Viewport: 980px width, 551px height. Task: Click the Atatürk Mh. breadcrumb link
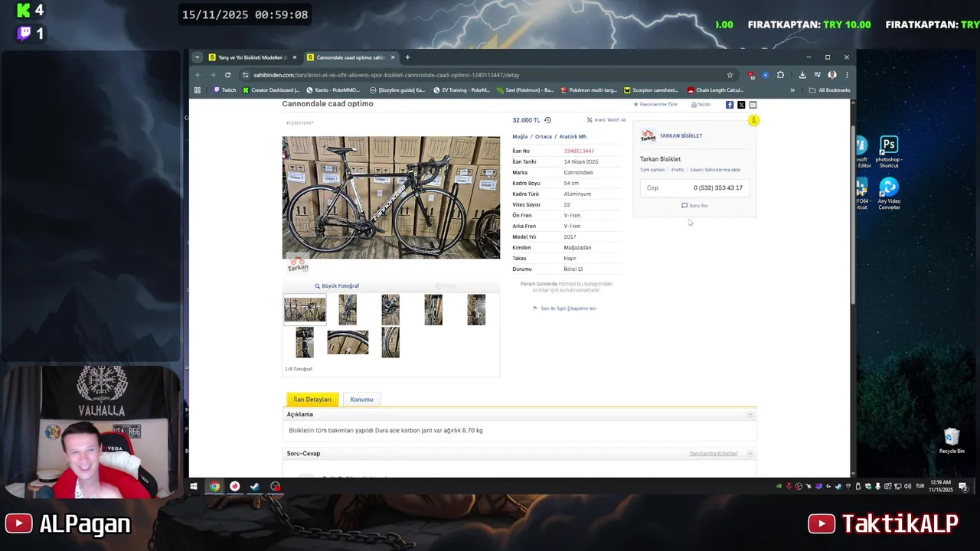(x=573, y=137)
